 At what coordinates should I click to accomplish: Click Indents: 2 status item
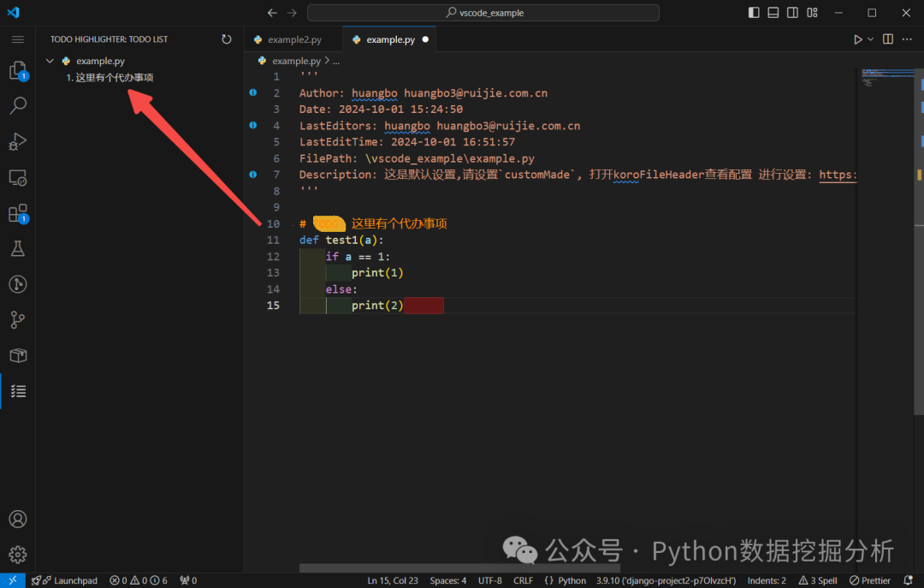[767, 580]
